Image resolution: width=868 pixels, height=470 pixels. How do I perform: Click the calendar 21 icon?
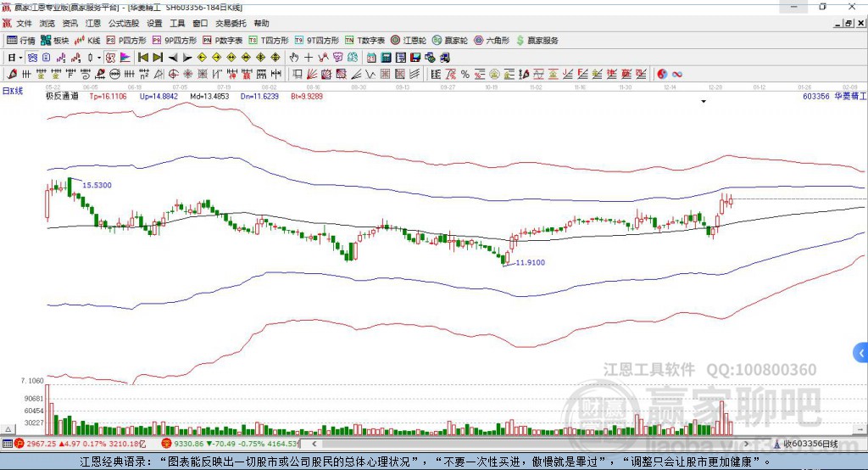tap(371, 58)
